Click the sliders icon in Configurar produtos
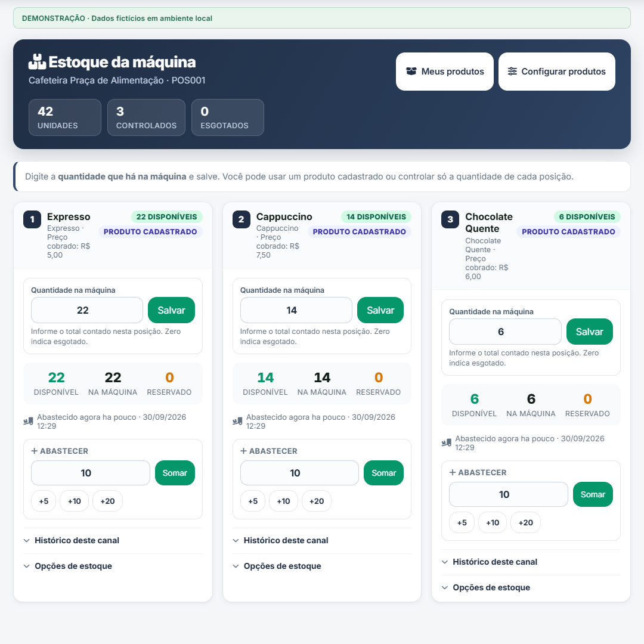The height and width of the screenshot is (644, 644). click(x=512, y=72)
